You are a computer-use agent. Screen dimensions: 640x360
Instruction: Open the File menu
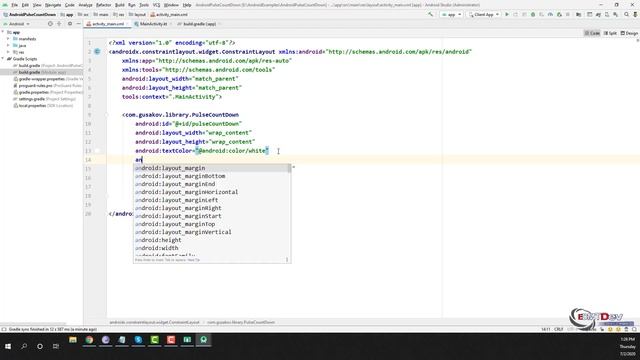tap(14, 5)
